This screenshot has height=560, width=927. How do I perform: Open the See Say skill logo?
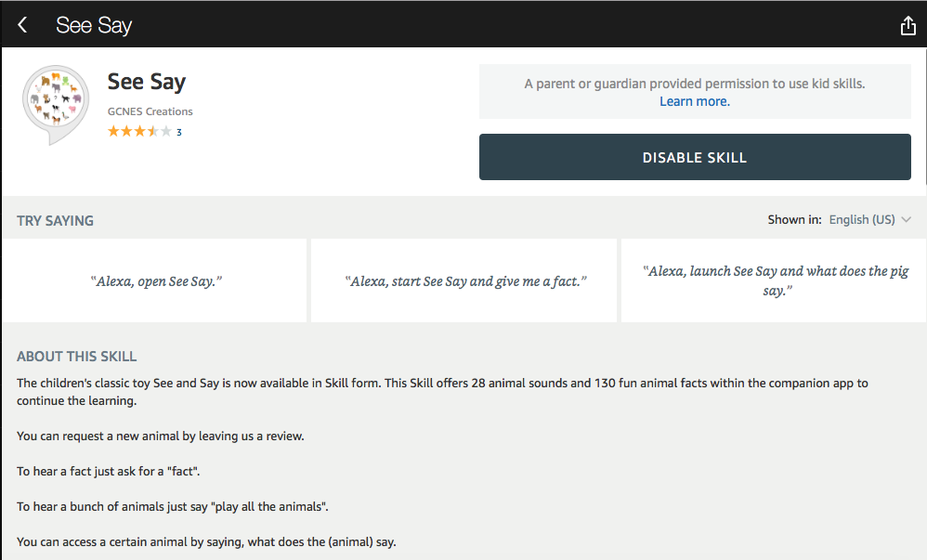point(56,105)
